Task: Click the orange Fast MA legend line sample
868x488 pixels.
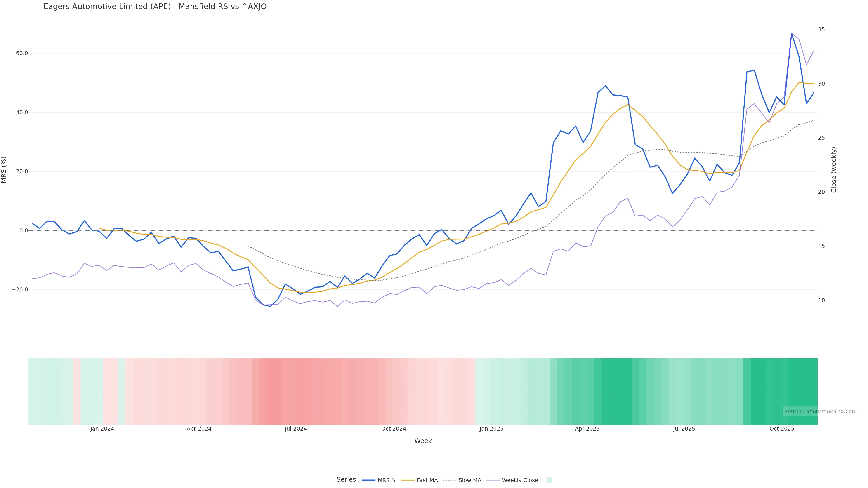Action: coord(408,480)
